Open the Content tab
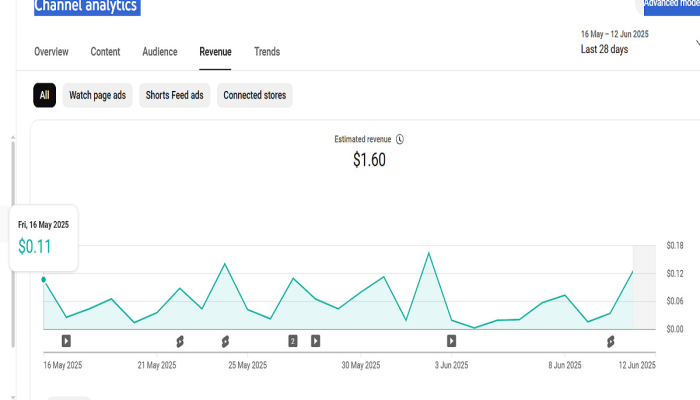This screenshot has height=400, width=700. [105, 52]
